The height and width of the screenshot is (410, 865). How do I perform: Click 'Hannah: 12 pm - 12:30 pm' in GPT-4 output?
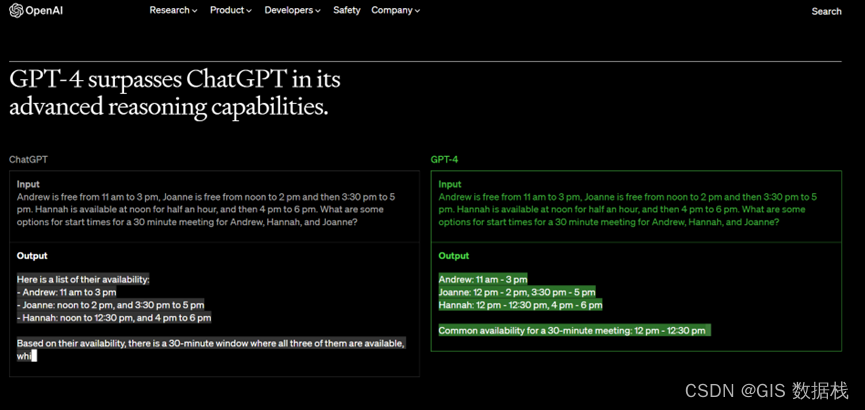(520, 305)
